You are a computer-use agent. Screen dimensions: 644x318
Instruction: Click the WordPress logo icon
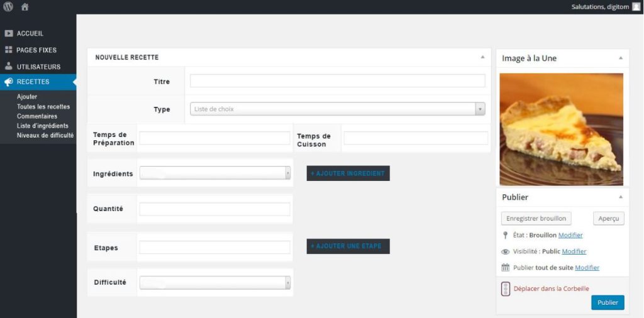[x=8, y=7]
